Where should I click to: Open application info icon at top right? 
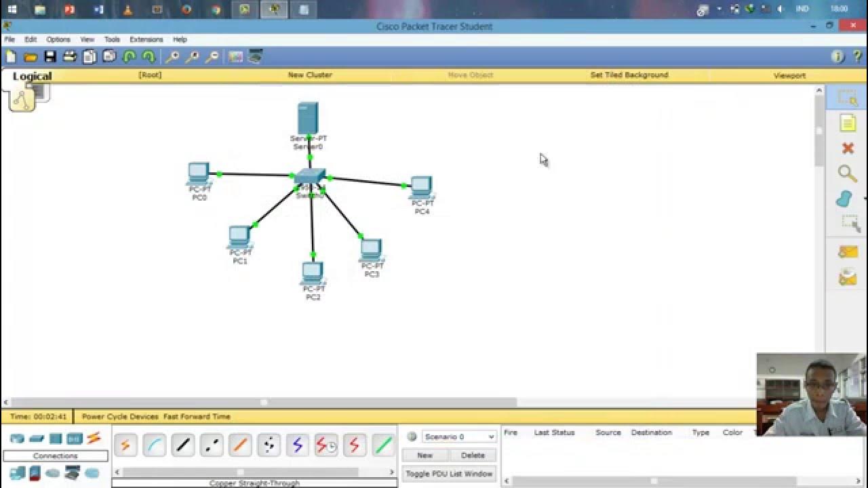pyautogui.click(x=838, y=57)
